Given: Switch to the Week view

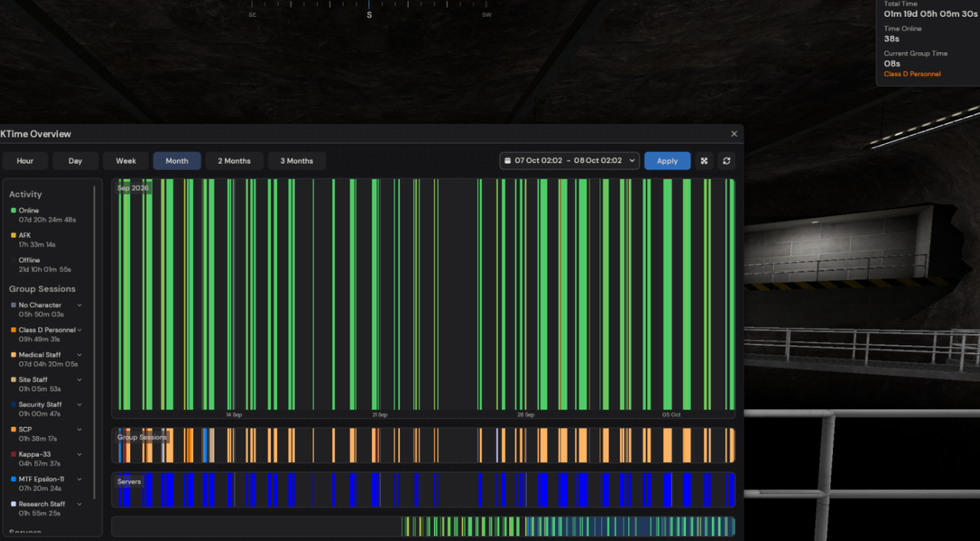Looking at the screenshot, I should [126, 161].
